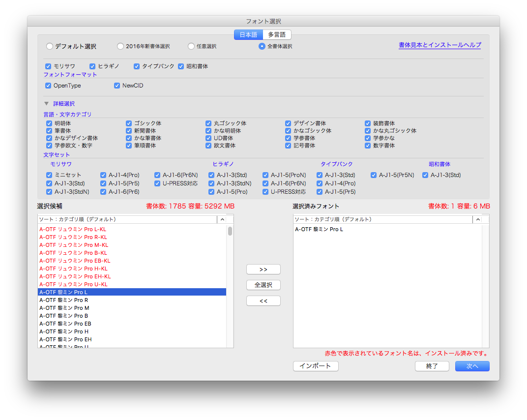Toggle the デザイン書体 category checkbox
The image size is (527, 420).
tap(288, 123)
